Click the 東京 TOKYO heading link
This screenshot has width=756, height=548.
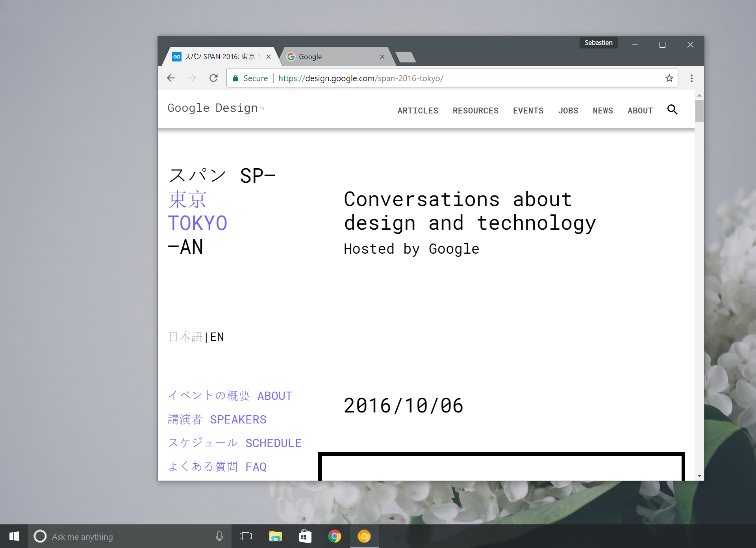tap(198, 211)
